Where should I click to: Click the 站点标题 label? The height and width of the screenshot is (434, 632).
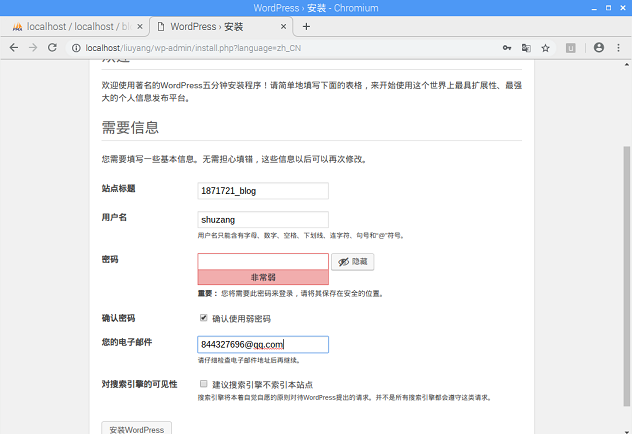(x=118, y=188)
